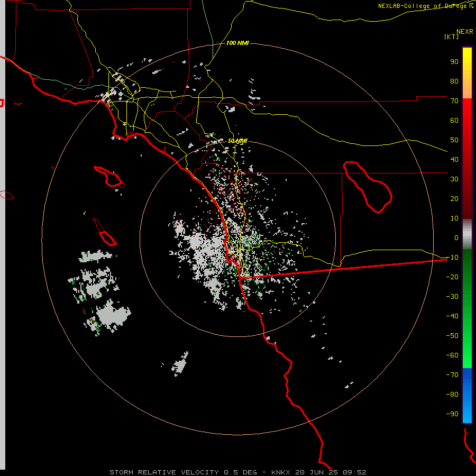
Task: Click the 0.5 DEG elevation text
Action: [x=240, y=472]
